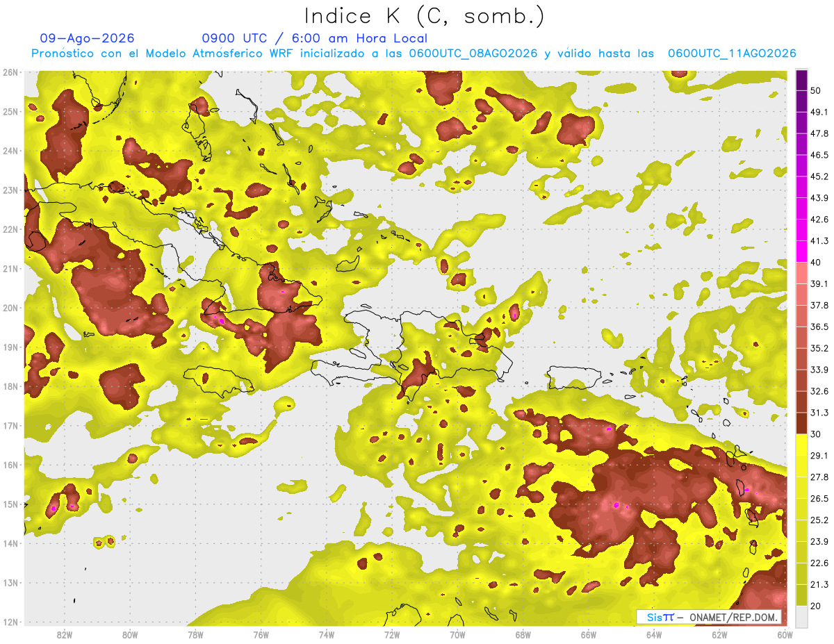Click the colorbar value 32.6
The height and width of the screenshot is (644, 834).
coord(819,391)
